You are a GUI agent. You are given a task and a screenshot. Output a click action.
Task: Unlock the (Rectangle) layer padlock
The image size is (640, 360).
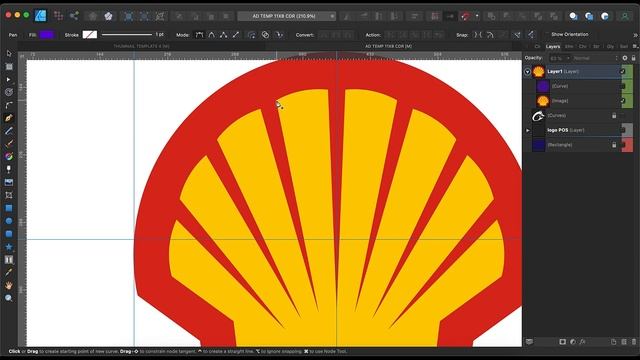(x=614, y=145)
